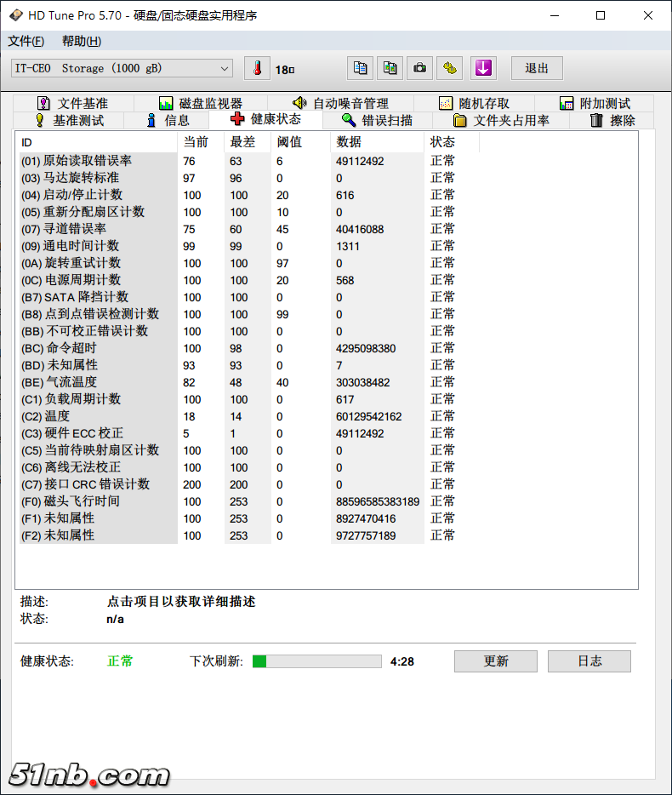
Task: Click the camera save screenshot icon
Action: click(419, 68)
